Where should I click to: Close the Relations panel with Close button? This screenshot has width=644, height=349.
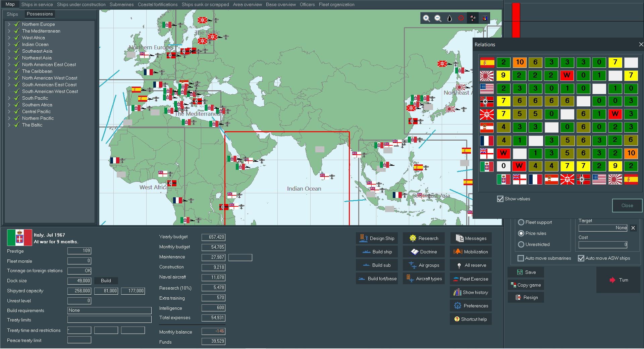tap(627, 205)
